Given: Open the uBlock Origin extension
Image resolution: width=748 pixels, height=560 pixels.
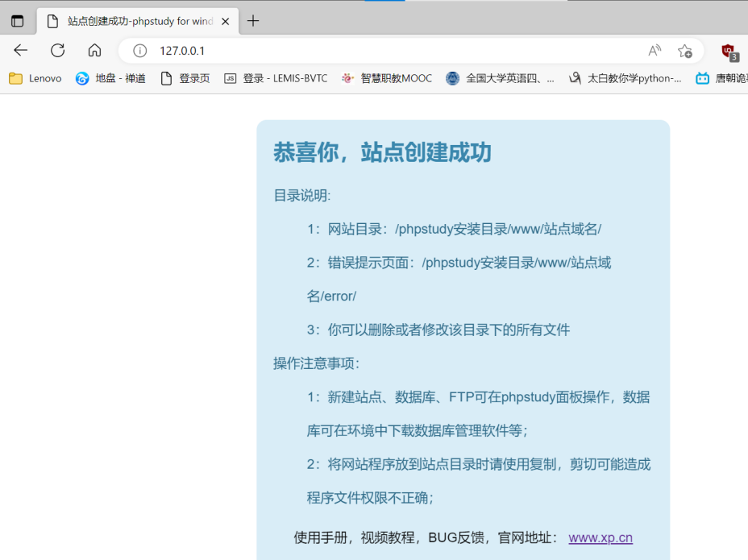Looking at the screenshot, I should point(728,50).
